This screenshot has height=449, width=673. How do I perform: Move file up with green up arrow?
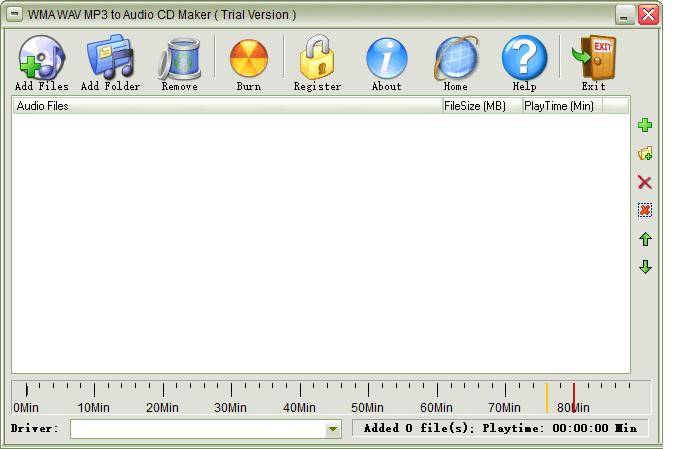pos(645,239)
